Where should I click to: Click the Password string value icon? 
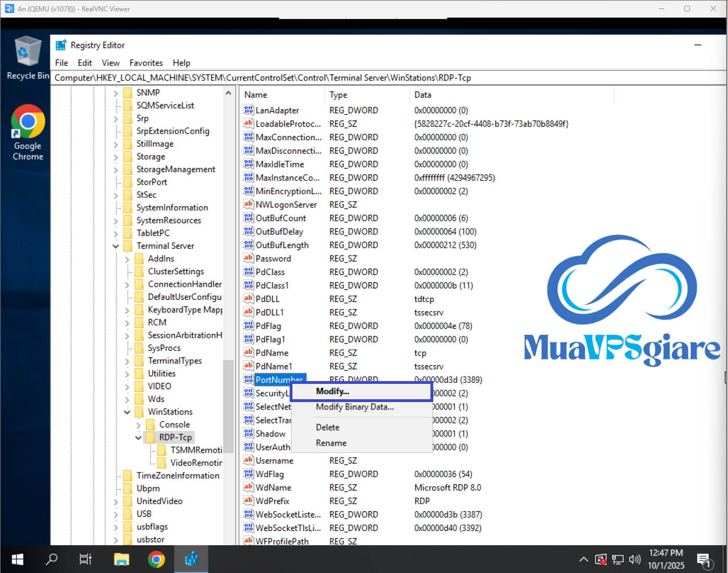pos(249,258)
